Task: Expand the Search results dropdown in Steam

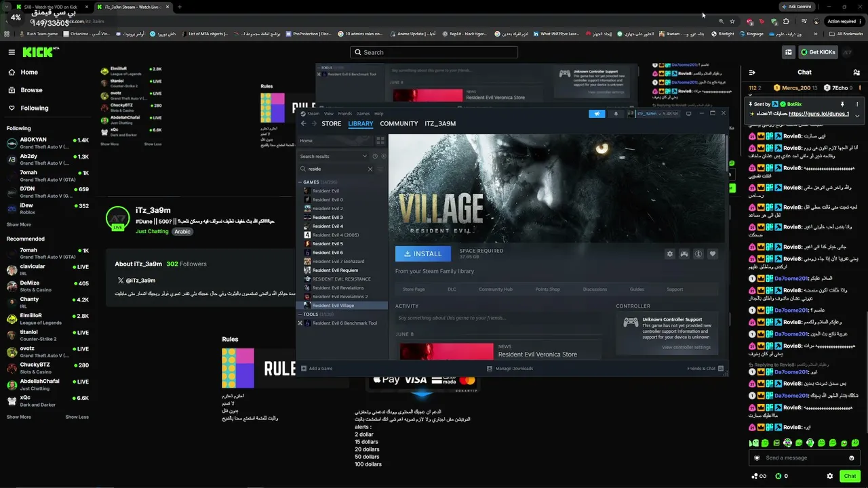Action: coord(334,157)
